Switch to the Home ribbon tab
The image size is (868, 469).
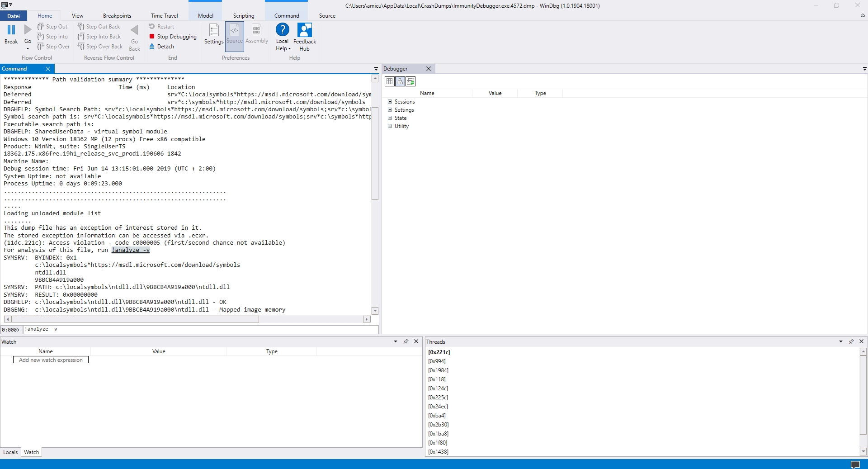click(45, 16)
